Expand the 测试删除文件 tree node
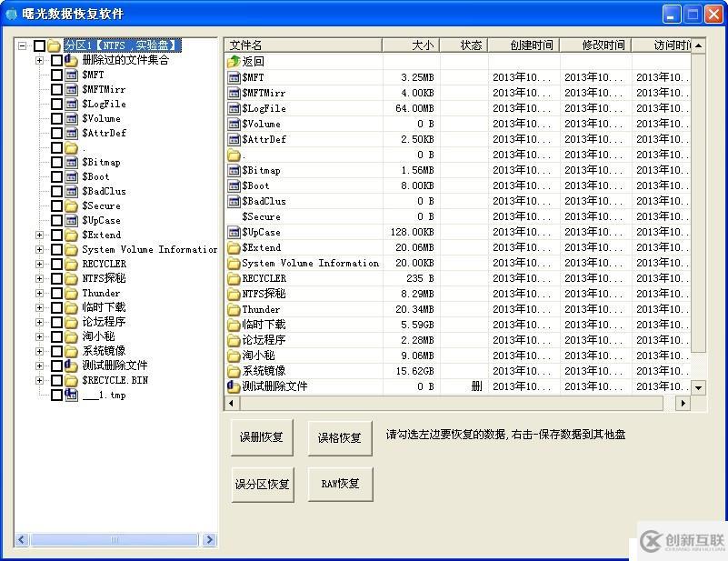Viewport: 728px width, 561px height. (x=39, y=366)
